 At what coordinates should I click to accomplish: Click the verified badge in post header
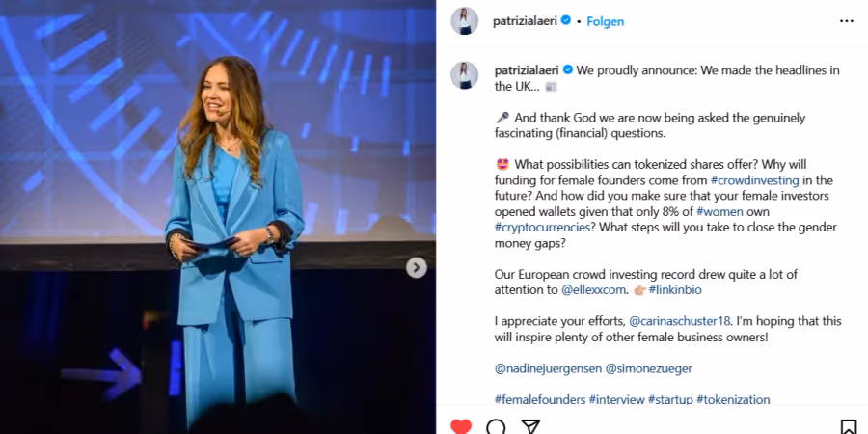point(566,20)
